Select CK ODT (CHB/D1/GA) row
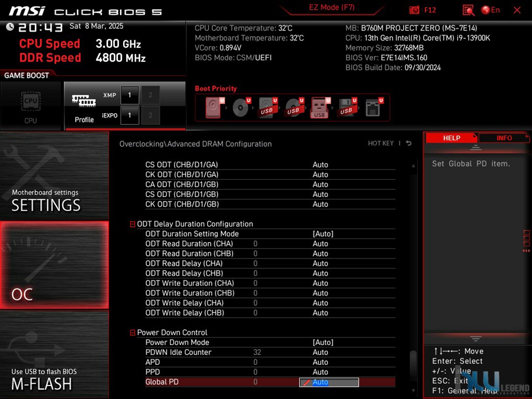 tap(270, 175)
